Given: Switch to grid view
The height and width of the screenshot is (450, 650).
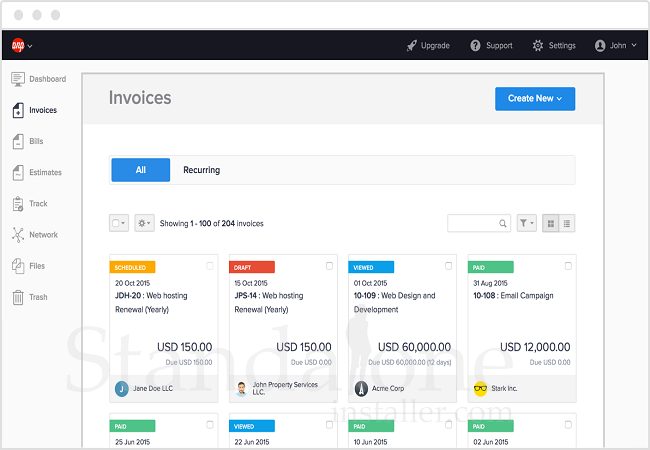Looking at the screenshot, I should point(551,223).
